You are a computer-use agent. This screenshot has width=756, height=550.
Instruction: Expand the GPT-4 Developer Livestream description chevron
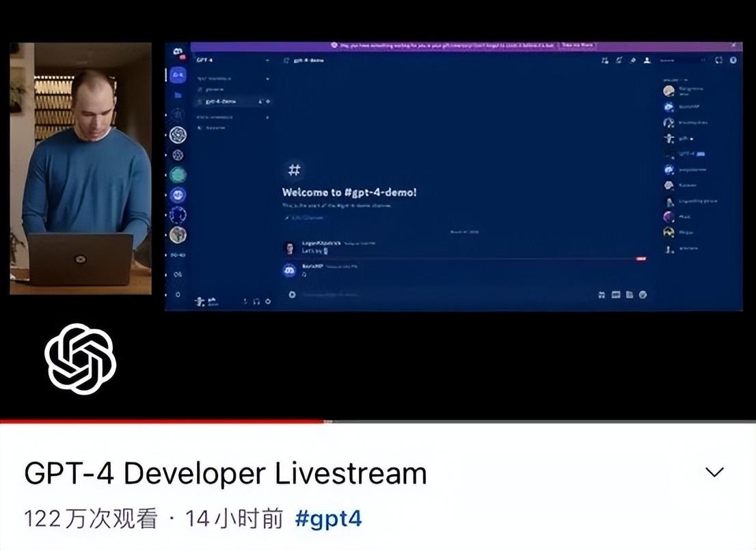[x=714, y=472]
